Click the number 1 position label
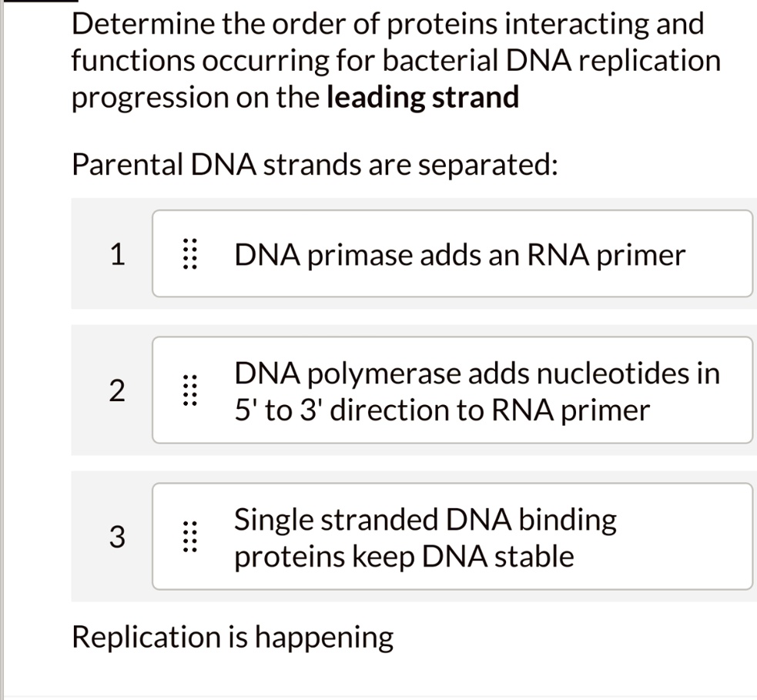The image size is (757, 700). tap(117, 254)
